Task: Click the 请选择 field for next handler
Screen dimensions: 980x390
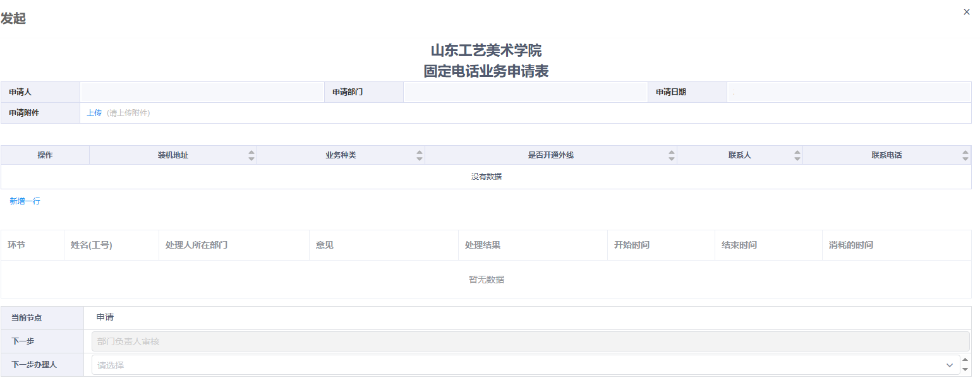Action: 526,365
